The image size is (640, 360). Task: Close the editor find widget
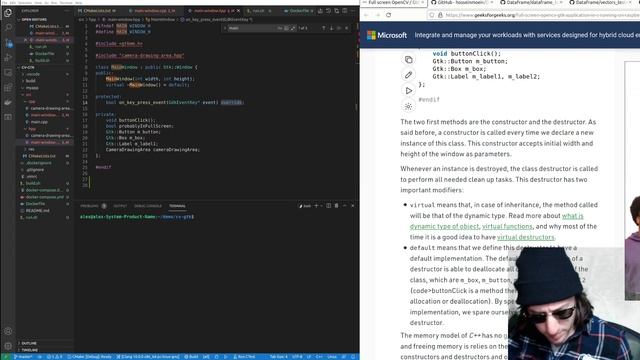[x=347, y=28]
